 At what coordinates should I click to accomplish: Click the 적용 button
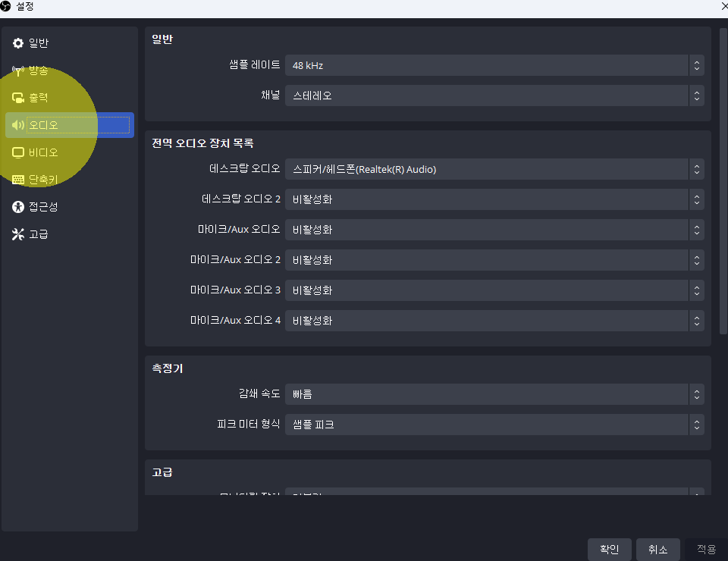pyautogui.click(x=706, y=550)
